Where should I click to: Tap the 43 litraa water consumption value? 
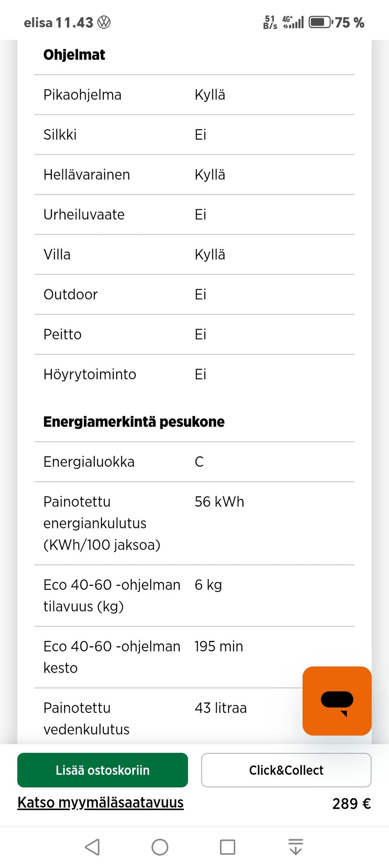pos(220,708)
